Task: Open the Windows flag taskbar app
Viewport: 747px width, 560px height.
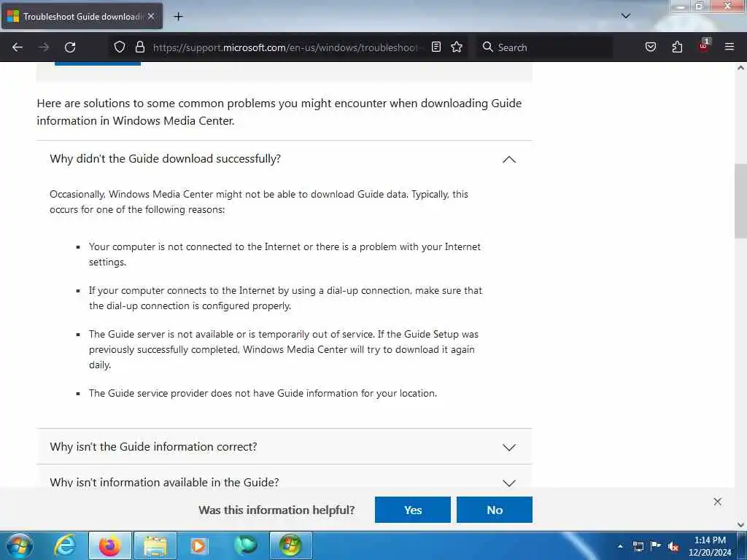Action: pos(291,545)
